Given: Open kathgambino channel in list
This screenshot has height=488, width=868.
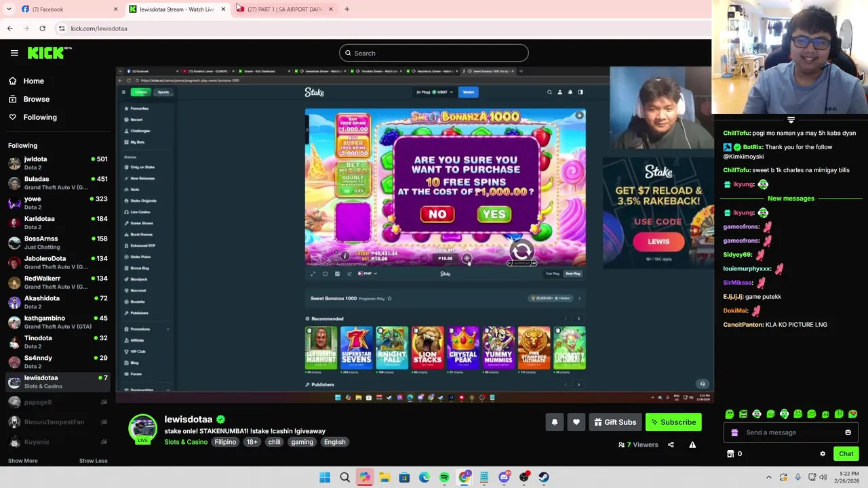Looking at the screenshot, I should coord(57,322).
